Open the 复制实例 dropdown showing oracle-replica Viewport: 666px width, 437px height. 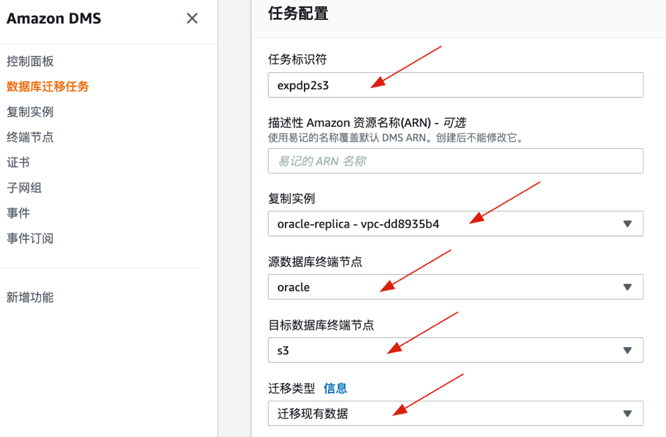pos(455,224)
